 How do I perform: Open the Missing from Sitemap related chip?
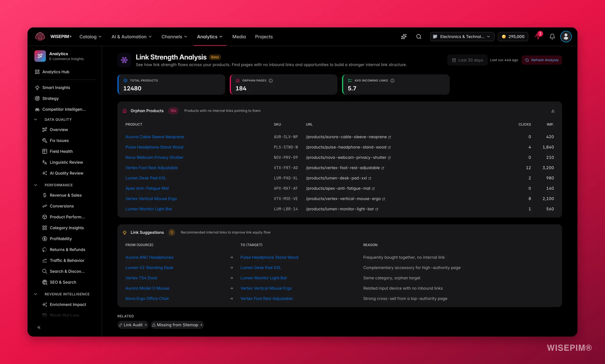pos(177,325)
